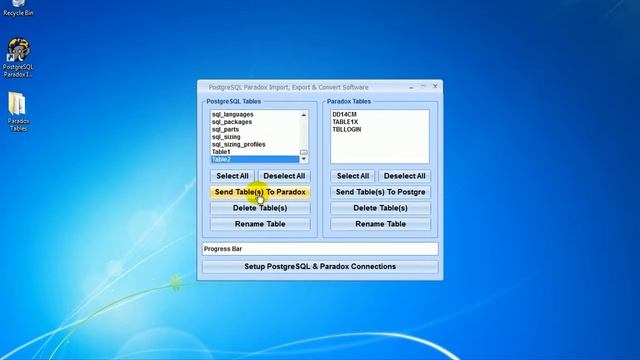Click Select All under Paradox Tables
The width and height of the screenshot is (640, 360).
[x=353, y=176]
